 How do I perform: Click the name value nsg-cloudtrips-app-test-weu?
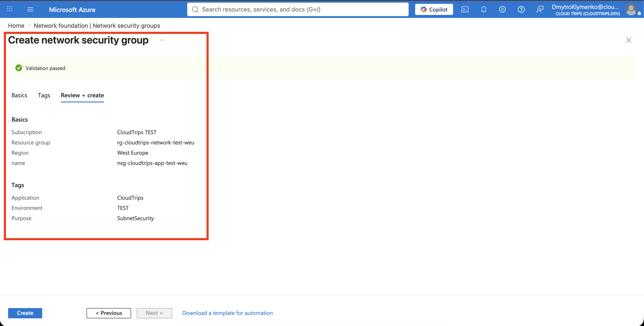pos(152,163)
